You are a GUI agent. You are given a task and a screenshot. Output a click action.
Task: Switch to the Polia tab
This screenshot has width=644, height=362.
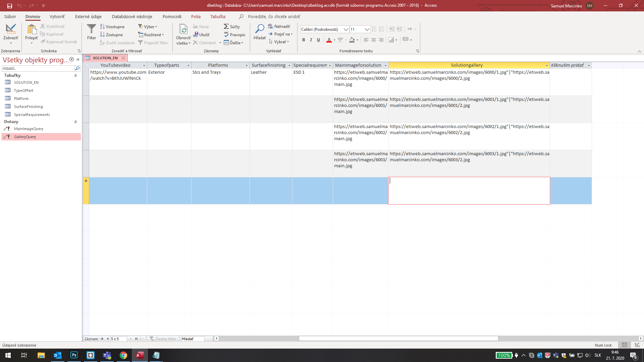196,16
